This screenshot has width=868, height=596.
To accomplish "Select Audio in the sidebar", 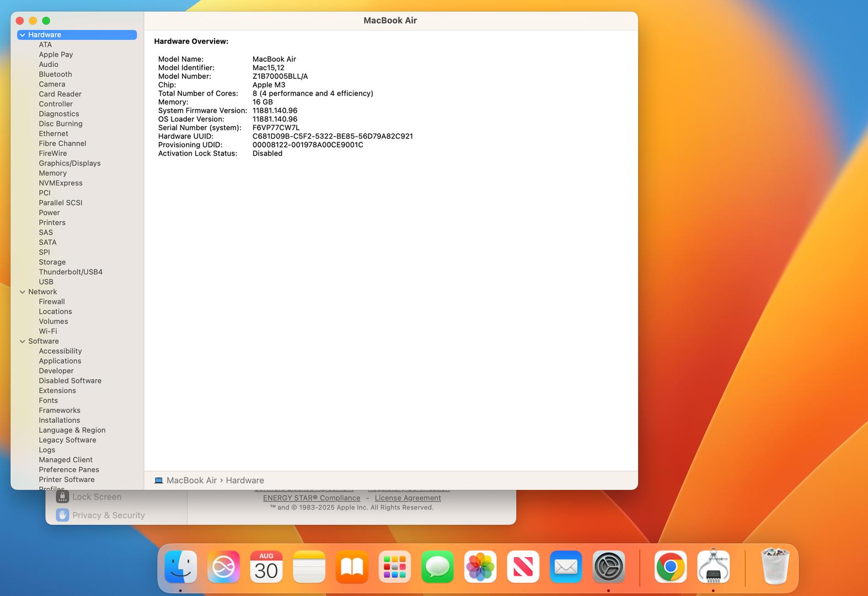I will [x=49, y=65].
